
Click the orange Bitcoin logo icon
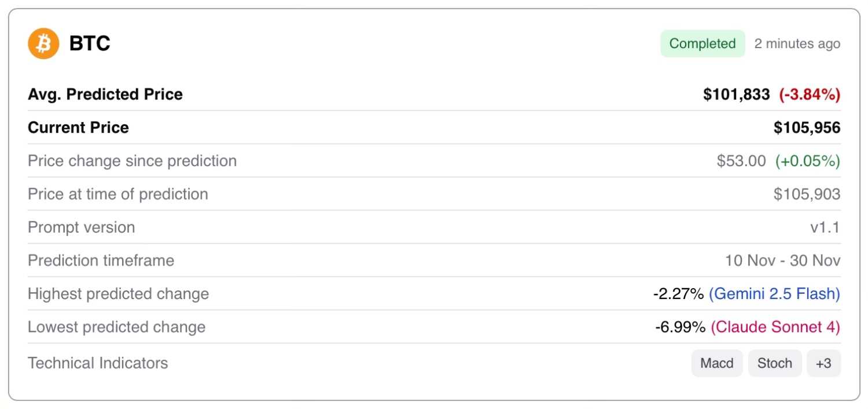(x=43, y=43)
